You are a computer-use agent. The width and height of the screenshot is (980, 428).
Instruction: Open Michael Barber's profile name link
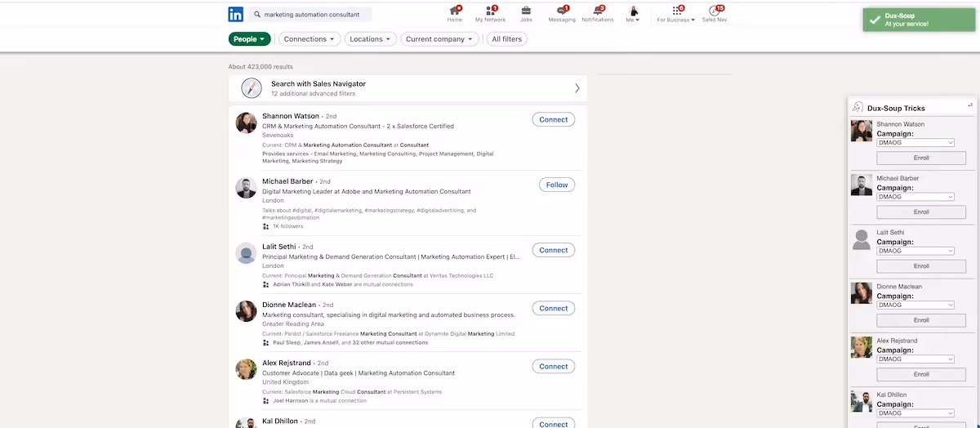pos(287,181)
